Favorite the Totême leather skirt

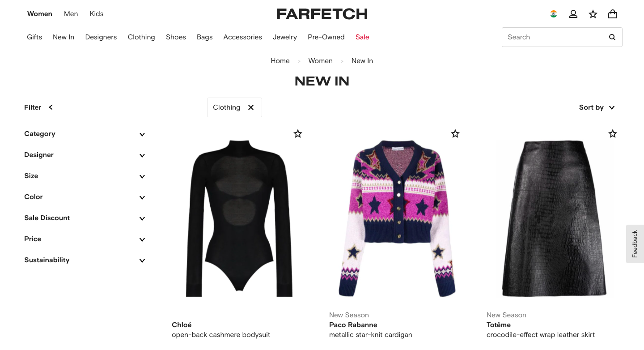tap(613, 133)
